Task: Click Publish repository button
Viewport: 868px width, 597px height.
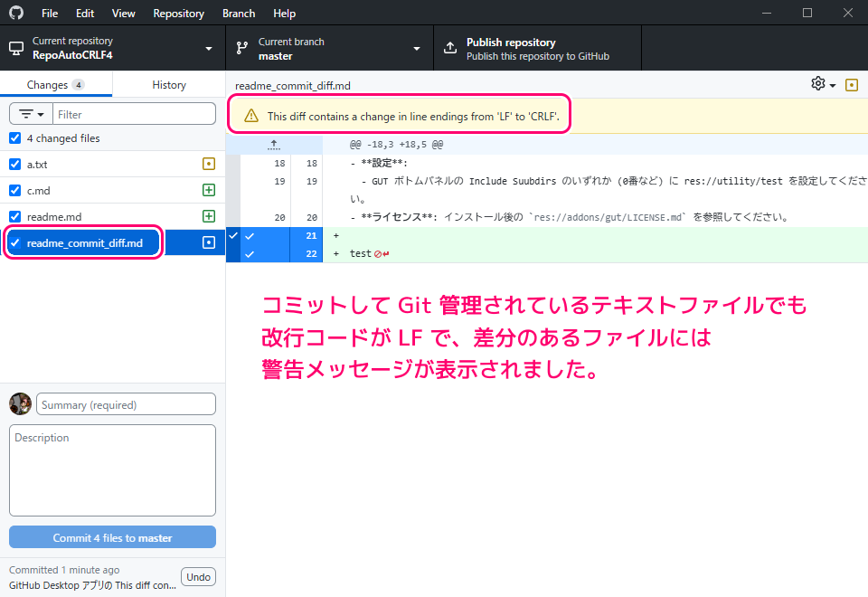Action: 537,48
